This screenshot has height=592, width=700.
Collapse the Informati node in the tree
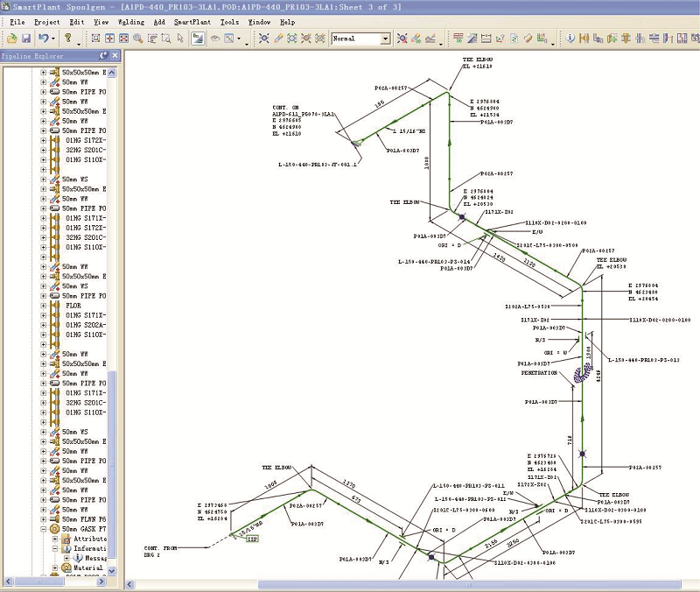[x=55, y=549]
